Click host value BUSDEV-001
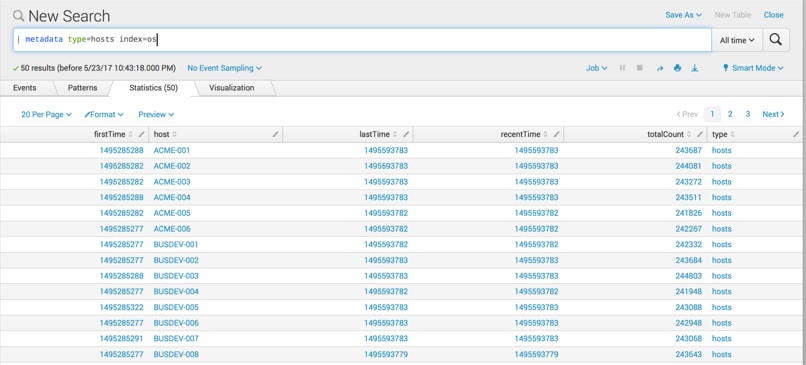The image size is (806, 365). pos(176,244)
